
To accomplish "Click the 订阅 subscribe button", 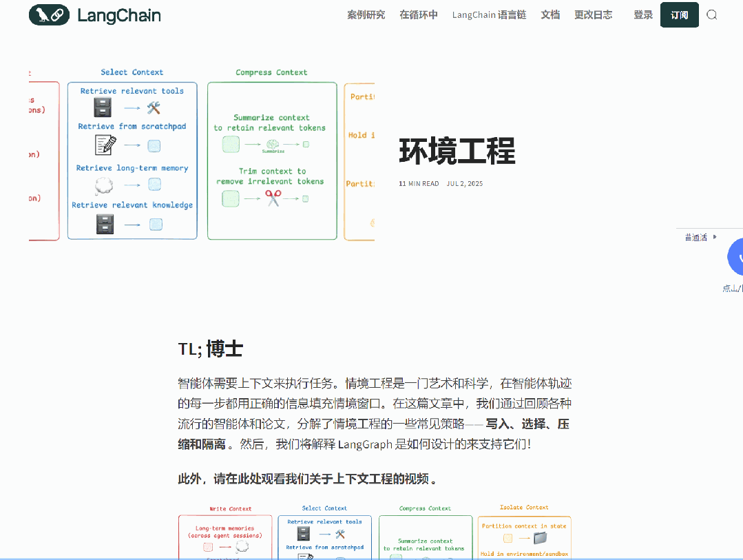I will pos(679,14).
